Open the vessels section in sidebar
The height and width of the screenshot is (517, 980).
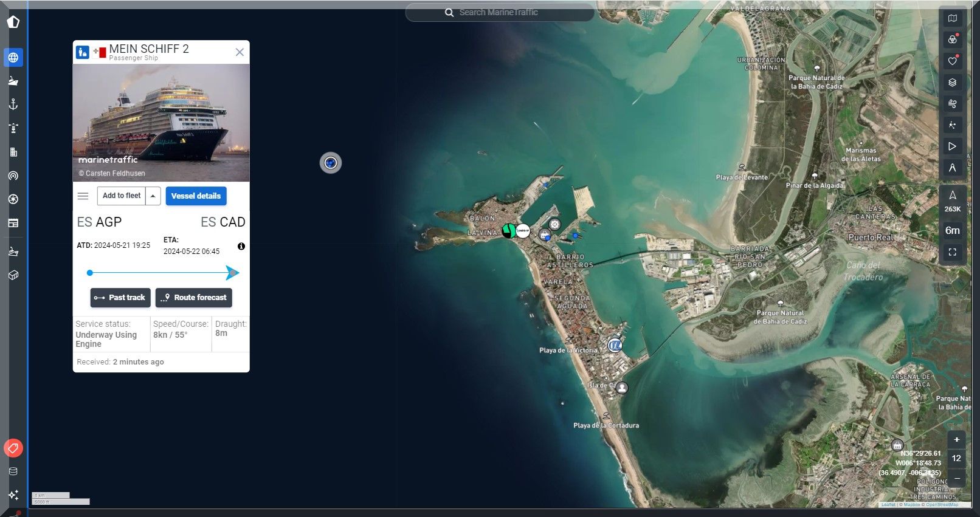(x=13, y=81)
